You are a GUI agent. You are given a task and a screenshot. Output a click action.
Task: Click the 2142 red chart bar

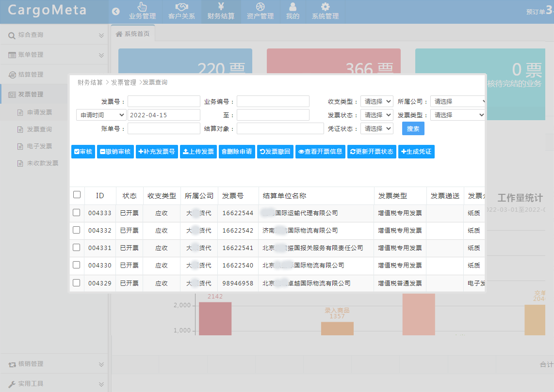[x=215, y=319]
